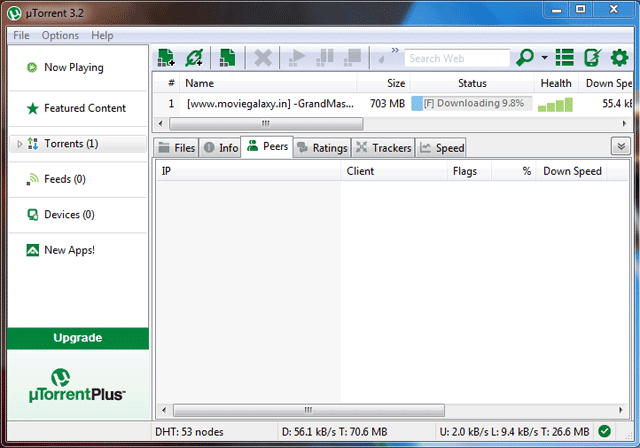The height and width of the screenshot is (448, 640).
Task: Sort torrents by Status column header
Action: click(x=472, y=83)
